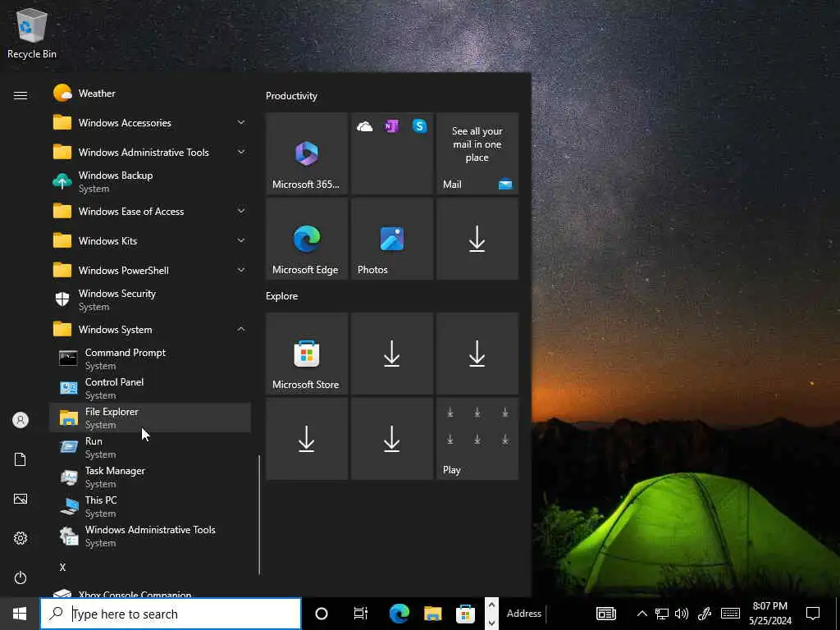Click the network tray icon

click(662, 614)
